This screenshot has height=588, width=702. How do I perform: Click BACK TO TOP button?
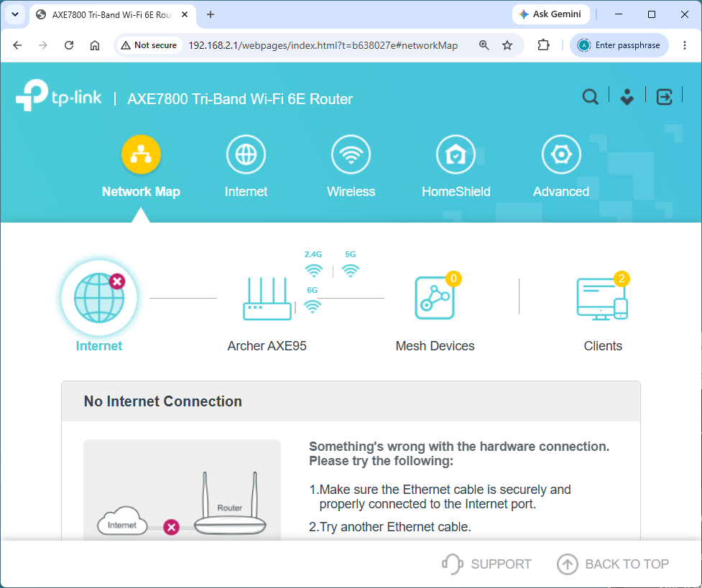point(612,564)
